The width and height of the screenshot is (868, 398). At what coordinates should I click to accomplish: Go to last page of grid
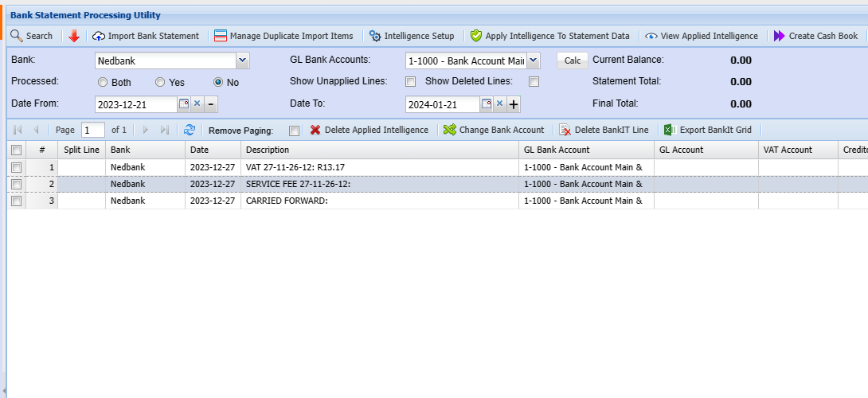[x=164, y=130]
